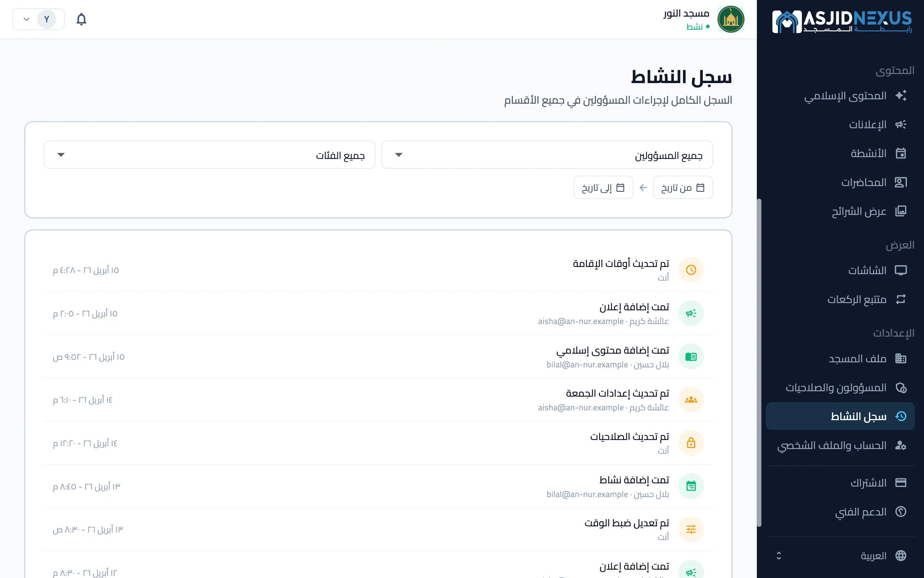Go to الإعلانات page
The image size is (924, 578).
tap(840, 125)
